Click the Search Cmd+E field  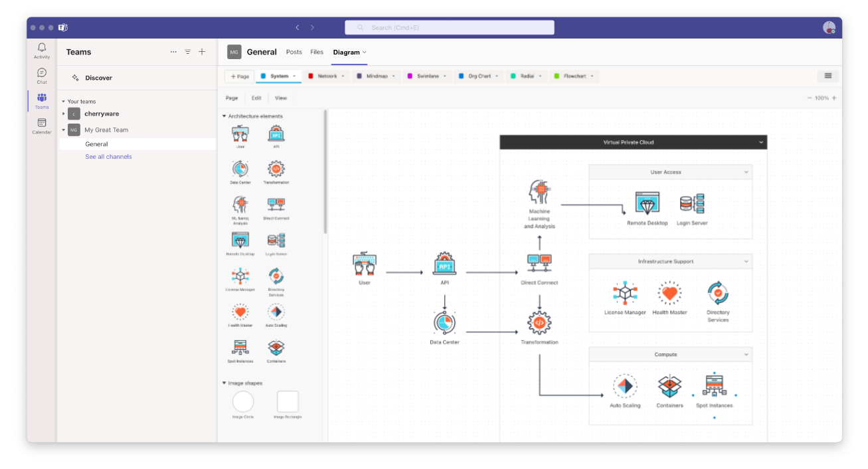tap(449, 27)
